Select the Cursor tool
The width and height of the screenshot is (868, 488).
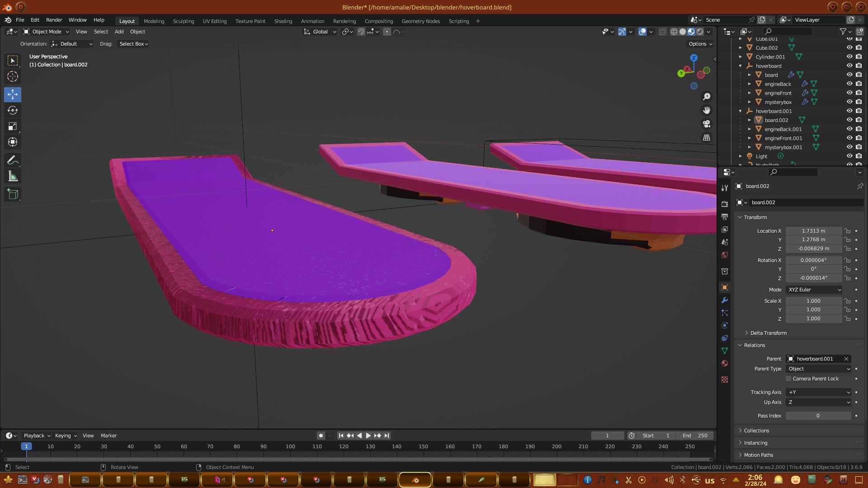13,76
